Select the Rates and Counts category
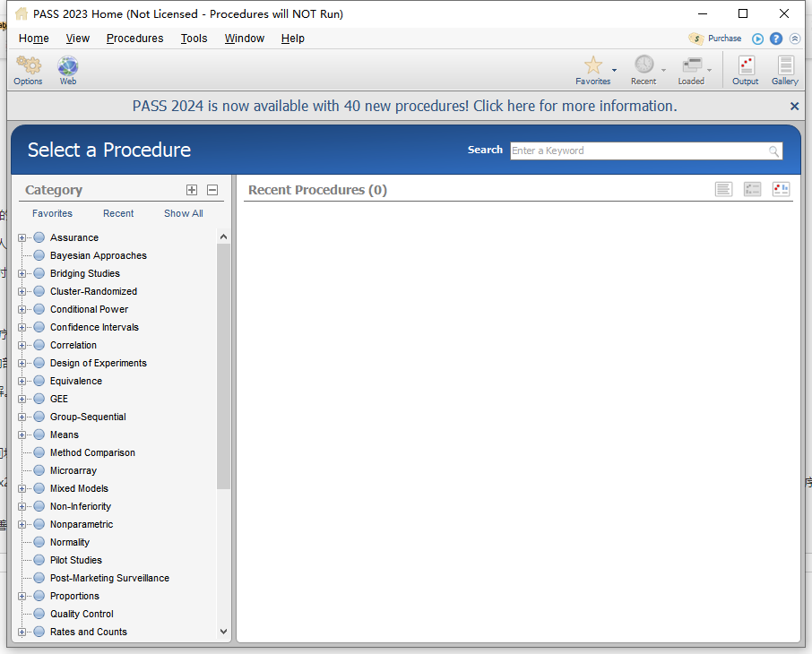The height and width of the screenshot is (654, 812). (89, 632)
